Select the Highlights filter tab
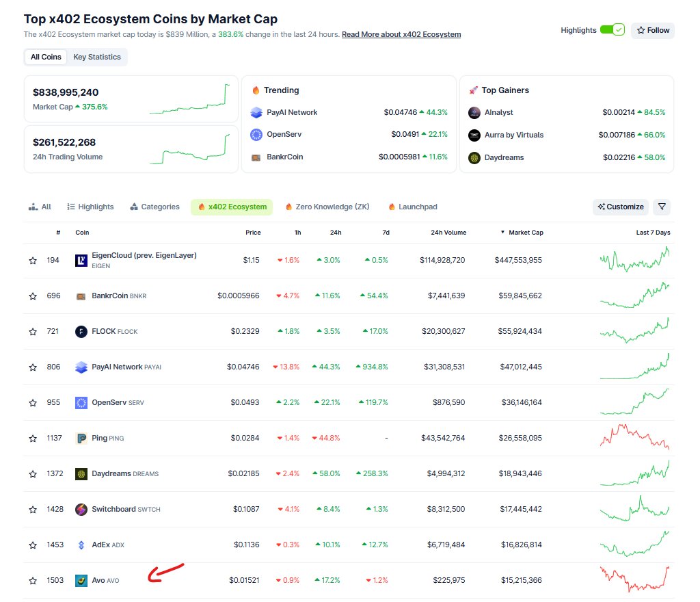This screenshot has height=602, width=700. point(90,207)
